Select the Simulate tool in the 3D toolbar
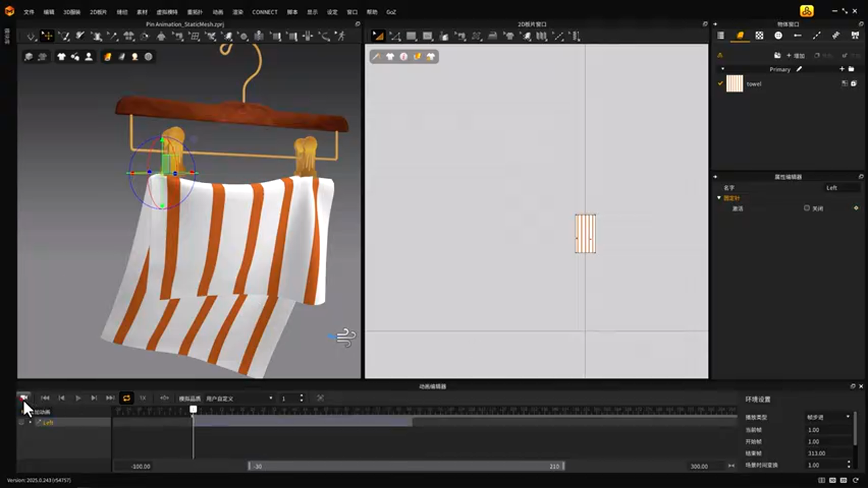This screenshot has width=868, height=488. pos(31,36)
